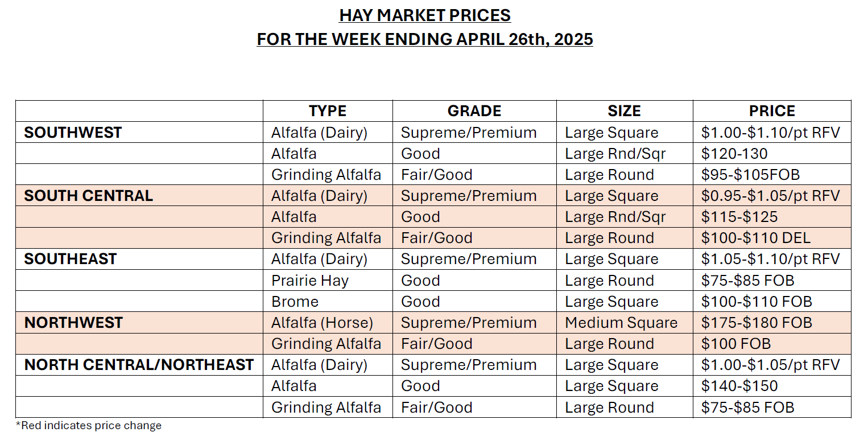Viewport: 868px width, 432px height.
Task: Click the NORTH CENTRAL/NORTHEAST region label
Action: 139,365
